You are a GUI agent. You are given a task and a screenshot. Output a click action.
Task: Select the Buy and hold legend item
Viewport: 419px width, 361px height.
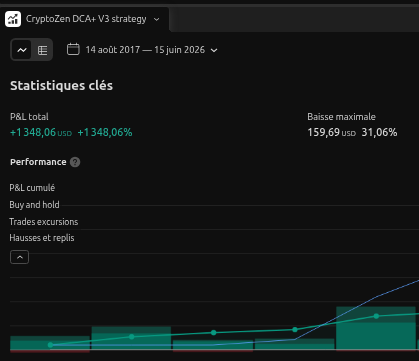(34, 205)
